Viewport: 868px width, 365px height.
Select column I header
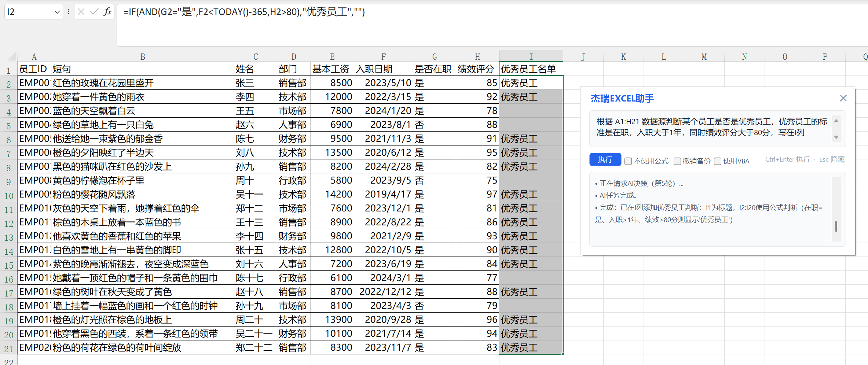[x=531, y=56]
